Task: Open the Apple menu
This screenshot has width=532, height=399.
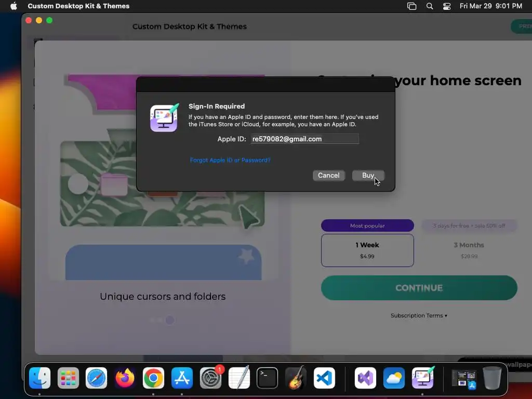Action: point(14,6)
